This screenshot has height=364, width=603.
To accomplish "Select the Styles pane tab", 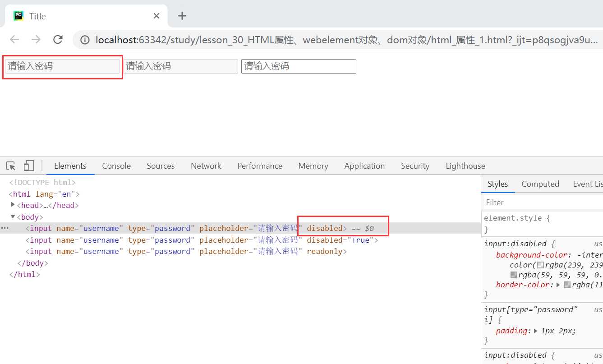I will tap(498, 184).
